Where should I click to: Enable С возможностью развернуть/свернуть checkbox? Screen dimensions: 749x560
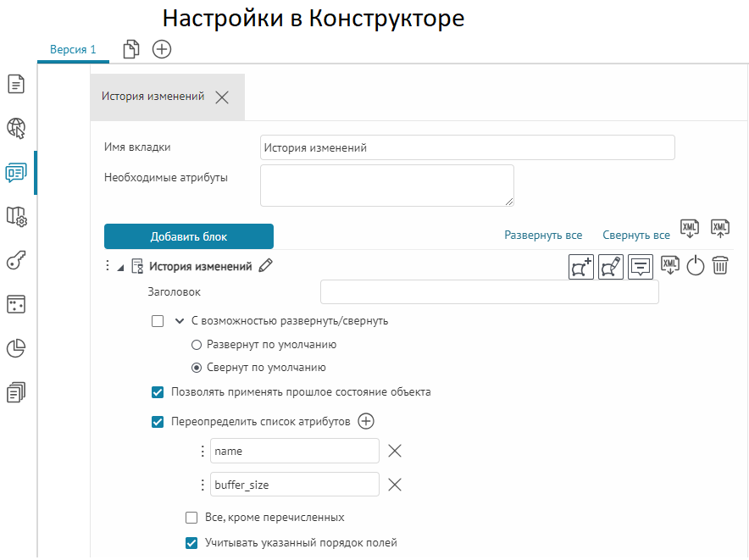click(x=158, y=321)
